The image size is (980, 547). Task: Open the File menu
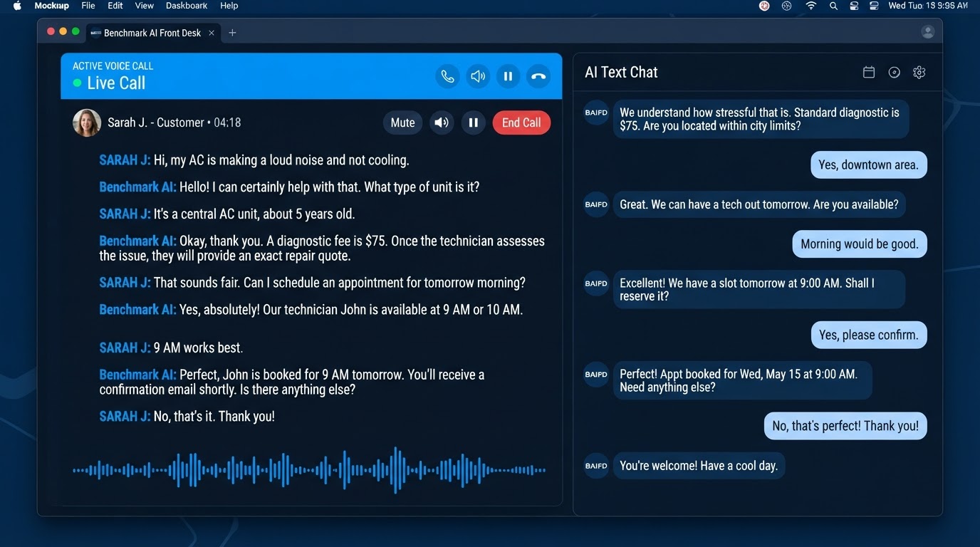(88, 6)
